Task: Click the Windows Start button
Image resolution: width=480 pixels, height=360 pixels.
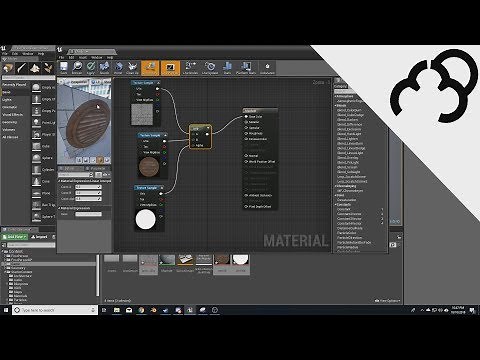Action: point(6,310)
